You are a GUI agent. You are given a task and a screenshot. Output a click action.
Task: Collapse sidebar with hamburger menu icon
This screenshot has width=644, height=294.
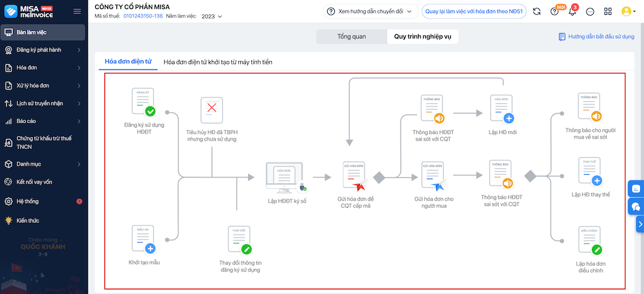click(77, 12)
